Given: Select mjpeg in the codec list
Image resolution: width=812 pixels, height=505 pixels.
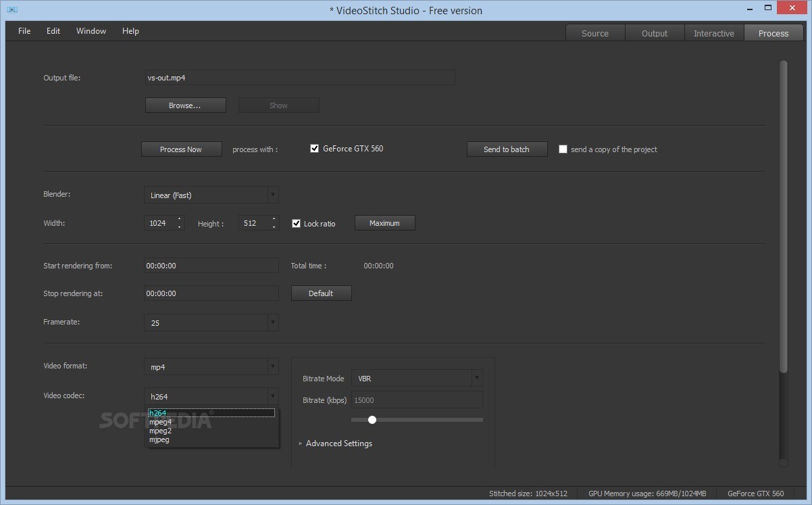Looking at the screenshot, I should click(x=211, y=439).
